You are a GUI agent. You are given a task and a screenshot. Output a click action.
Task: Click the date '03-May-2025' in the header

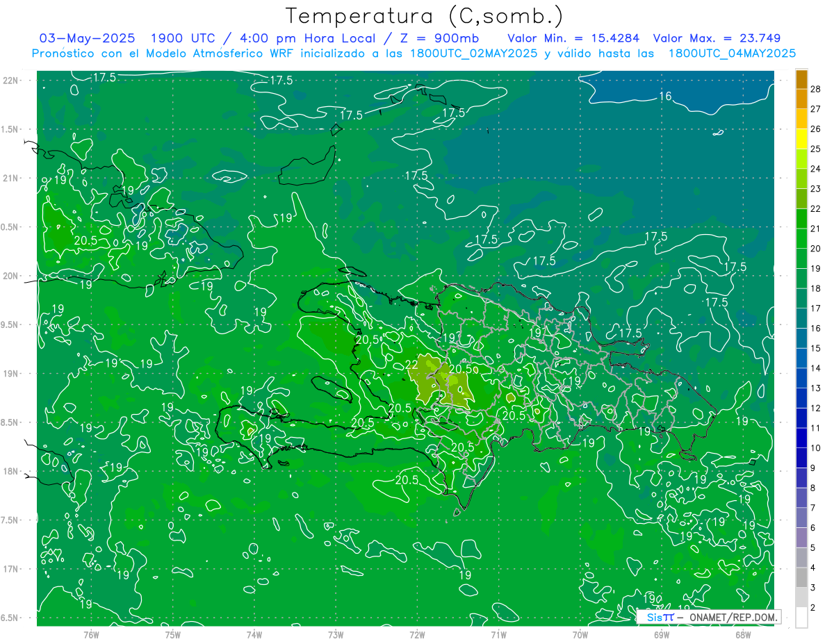pyautogui.click(x=87, y=38)
